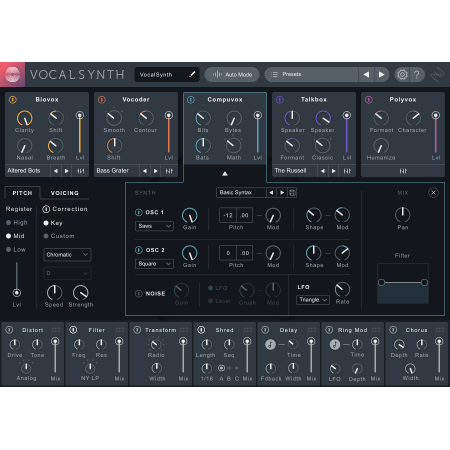The width and height of the screenshot is (450, 450).
Task: Select the Low register option
Action: [x=16, y=250]
